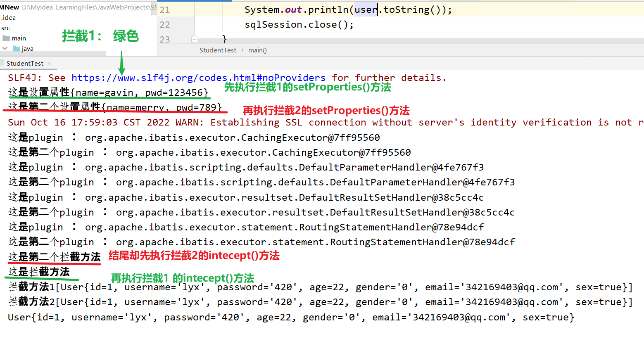
Task: Select the main folder in project tree
Action: (18, 38)
